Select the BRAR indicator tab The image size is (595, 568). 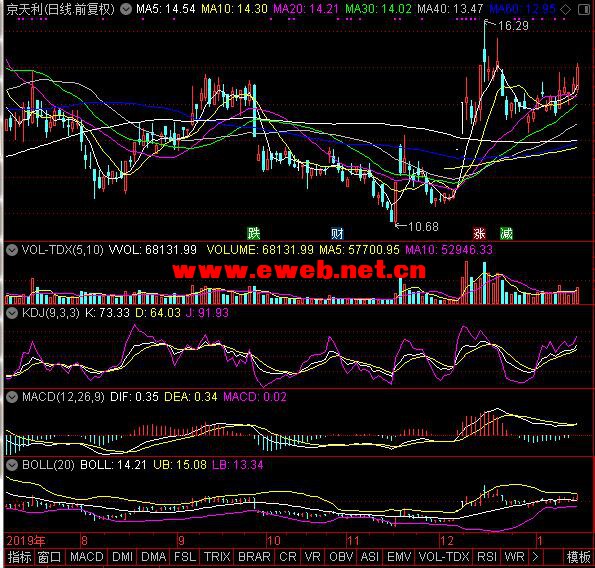pyautogui.click(x=254, y=557)
